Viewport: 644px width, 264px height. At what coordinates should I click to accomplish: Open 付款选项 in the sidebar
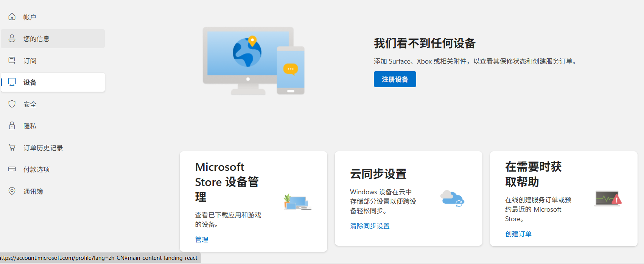pyautogui.click(x=53, y=169)
